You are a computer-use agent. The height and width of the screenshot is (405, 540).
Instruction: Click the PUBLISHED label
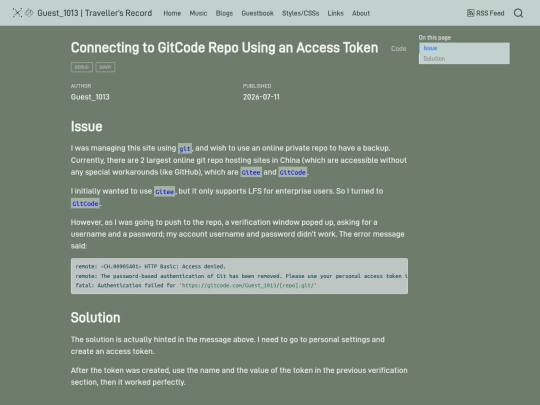point(257,86)
